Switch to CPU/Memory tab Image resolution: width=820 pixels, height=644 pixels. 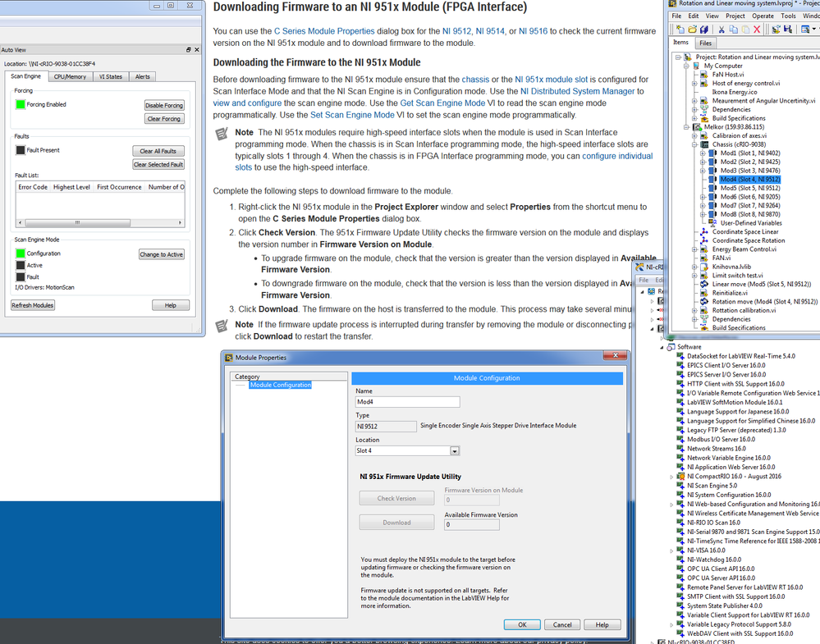70,76
